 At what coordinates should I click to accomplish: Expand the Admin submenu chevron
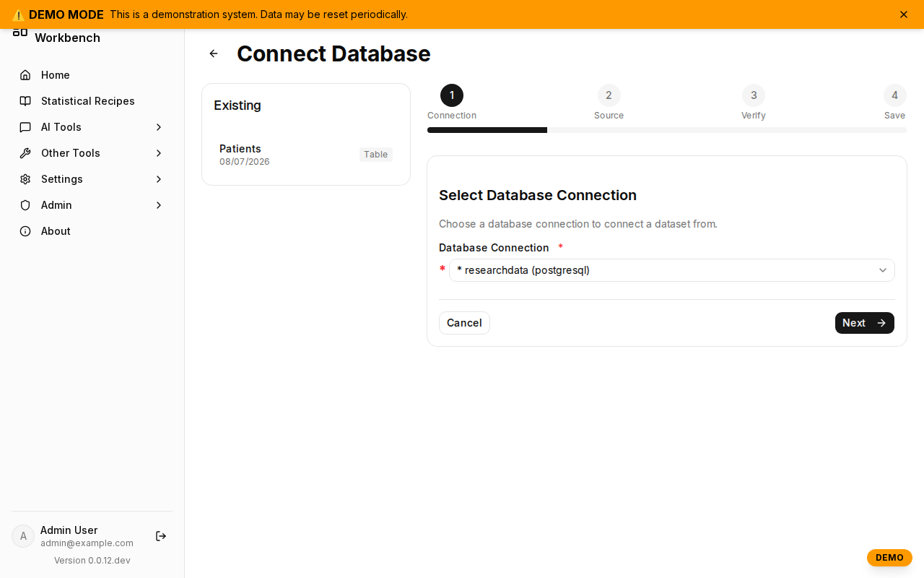point(159,205)
